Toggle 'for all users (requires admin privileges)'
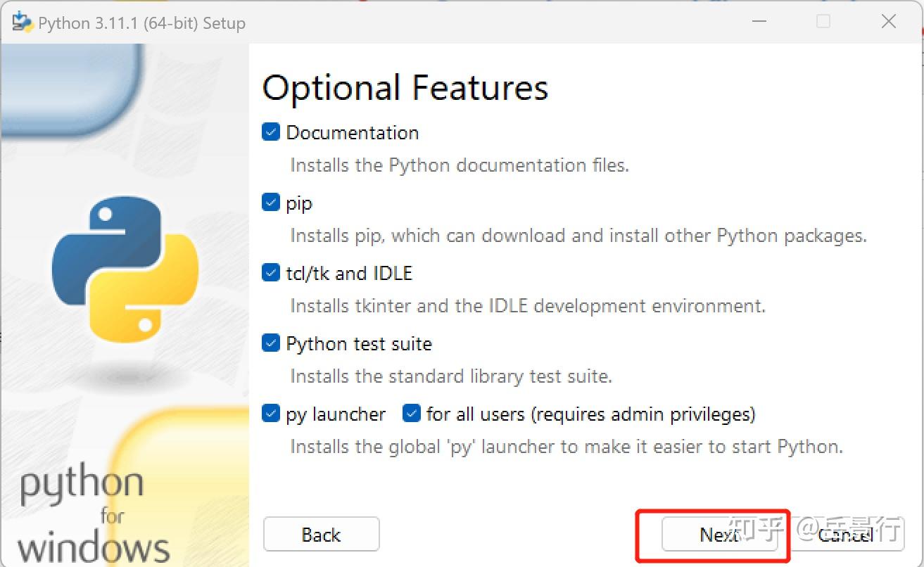This screenshot has height=567, width=924. [410, 414]
